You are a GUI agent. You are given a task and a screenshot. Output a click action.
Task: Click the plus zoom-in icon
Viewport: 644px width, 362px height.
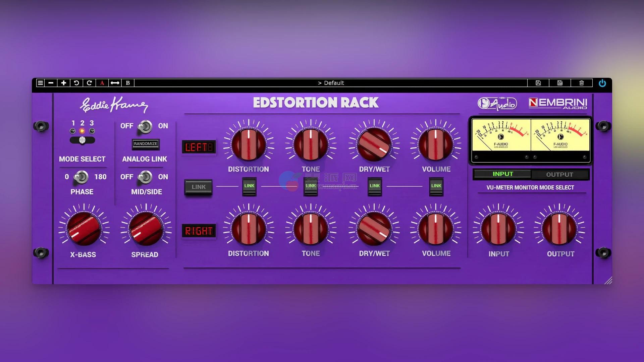[64, 83]
